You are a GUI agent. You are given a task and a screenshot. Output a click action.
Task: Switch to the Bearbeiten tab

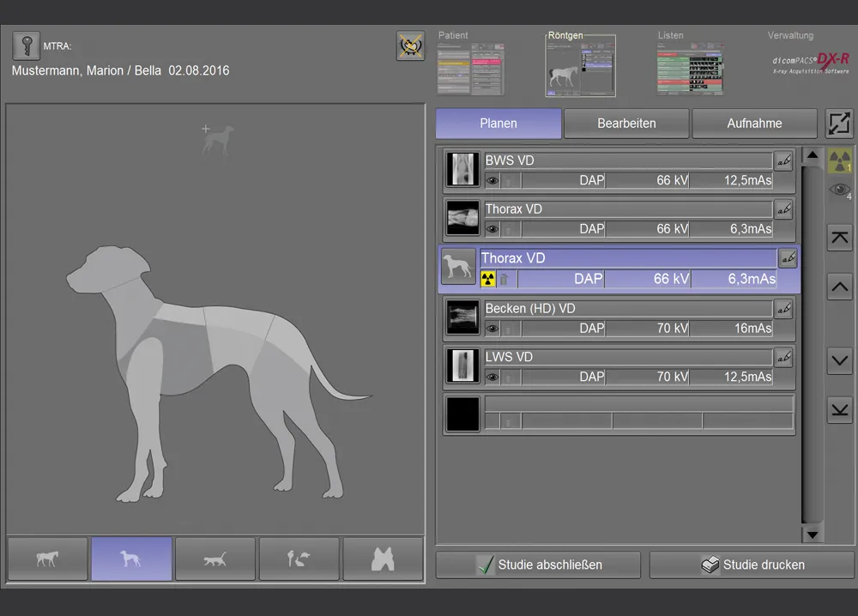626,124
